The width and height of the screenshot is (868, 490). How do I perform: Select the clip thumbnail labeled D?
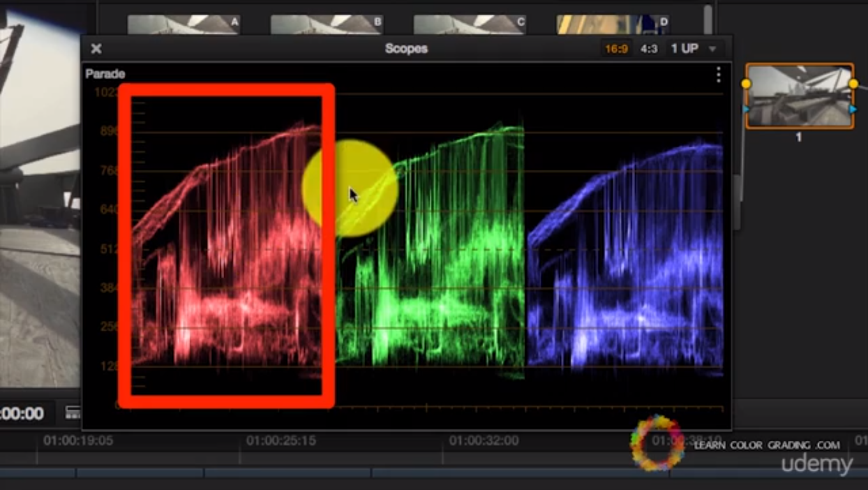coord(612,24)
